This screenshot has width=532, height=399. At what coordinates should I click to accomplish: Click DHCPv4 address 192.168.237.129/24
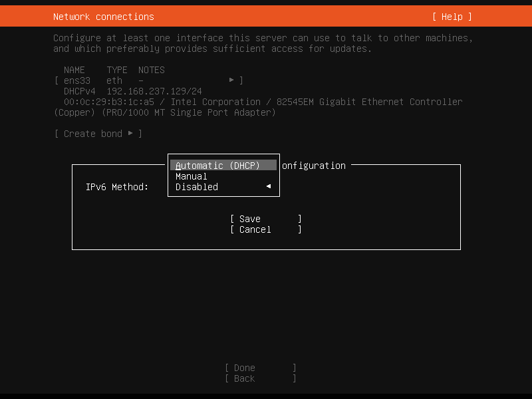[154, 91]
